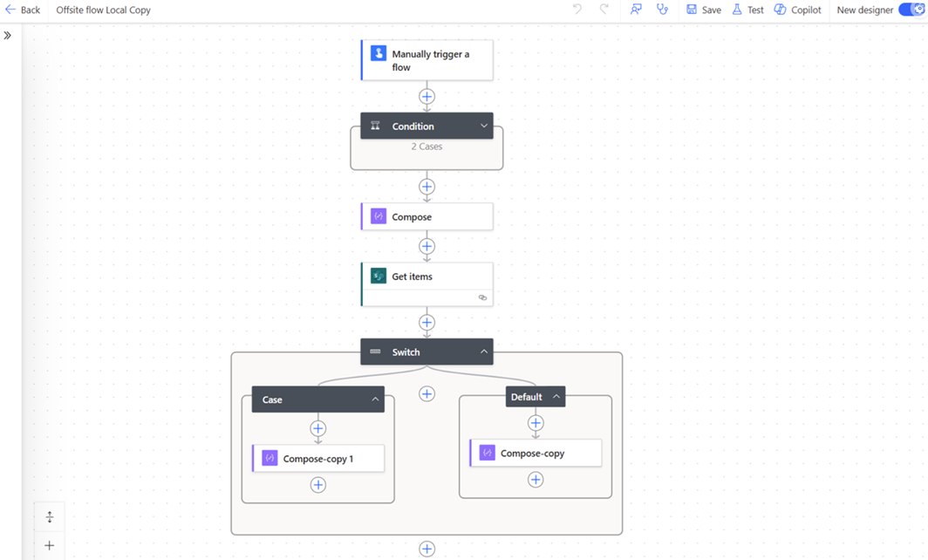The width and height of the screenshot is (928, 560).
Task: Collapse the Default branch chevron
Action: [556, 396]
